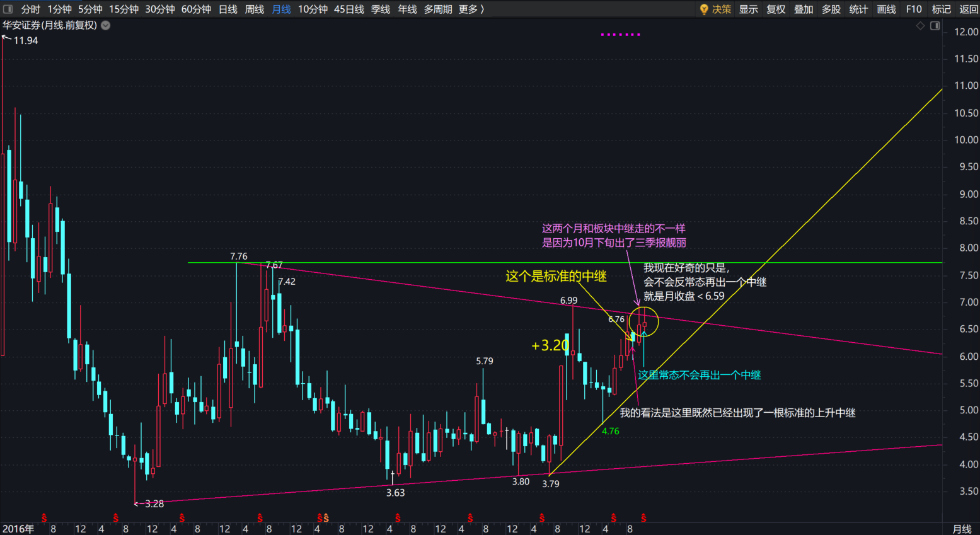Select the active 月线 tab in top bar
The width and height of the screenshot is (980, 535).
[x=281, y=9]
